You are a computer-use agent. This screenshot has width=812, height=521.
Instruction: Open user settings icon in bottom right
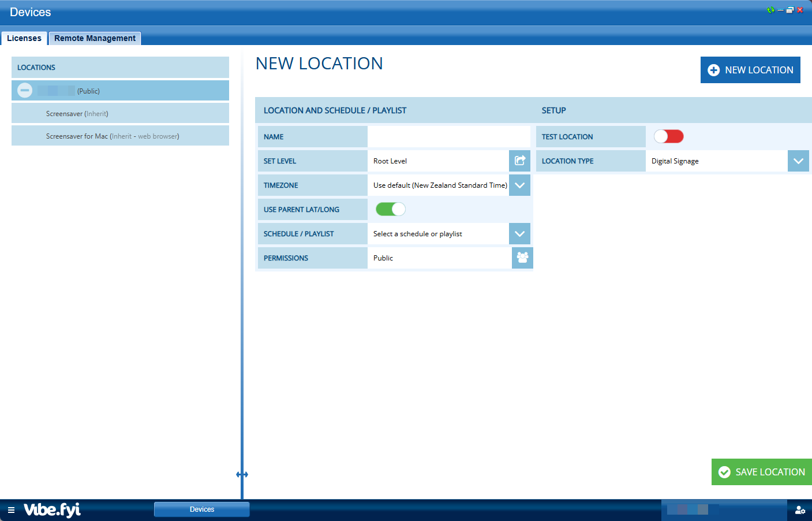coord(800,510)
